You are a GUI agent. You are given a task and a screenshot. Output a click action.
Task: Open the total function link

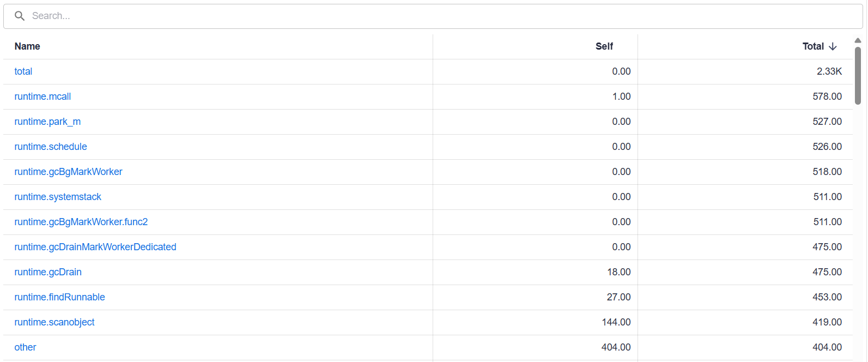coord(23,72)
